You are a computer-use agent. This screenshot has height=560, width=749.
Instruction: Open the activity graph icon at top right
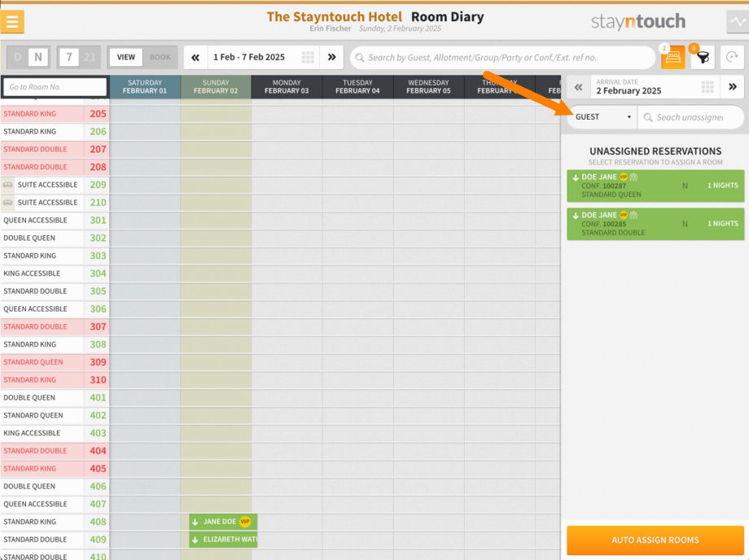[738, 21]
